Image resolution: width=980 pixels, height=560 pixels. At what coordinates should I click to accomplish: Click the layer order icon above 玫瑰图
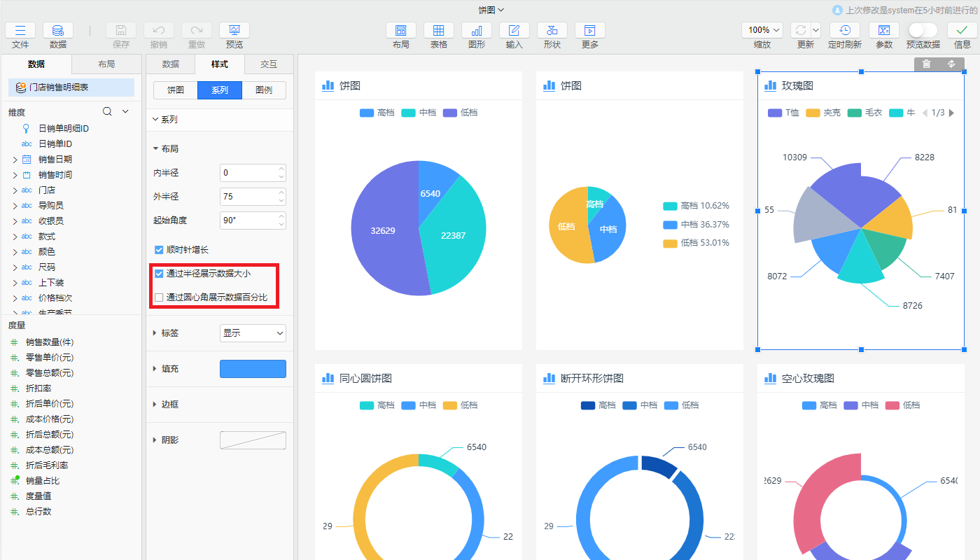click(951, 64)
